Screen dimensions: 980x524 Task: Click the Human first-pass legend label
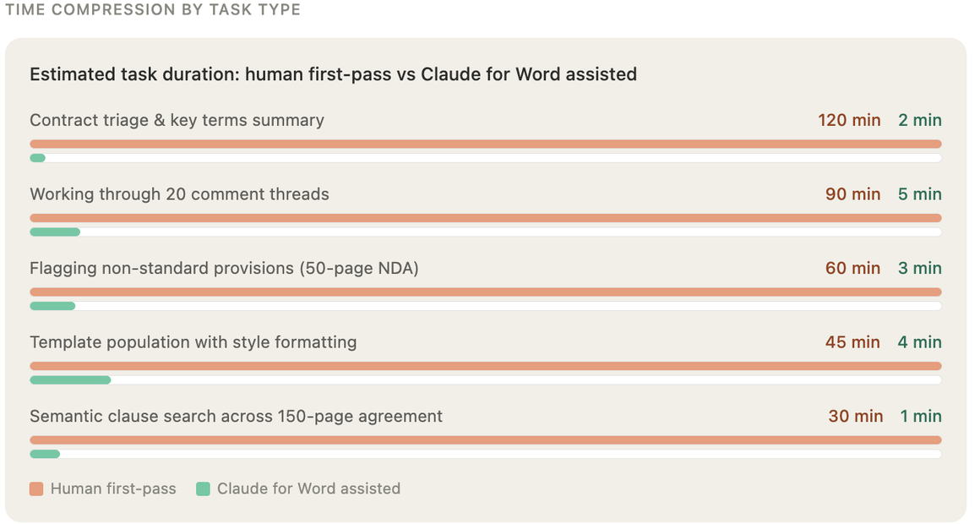coord(113,489)
